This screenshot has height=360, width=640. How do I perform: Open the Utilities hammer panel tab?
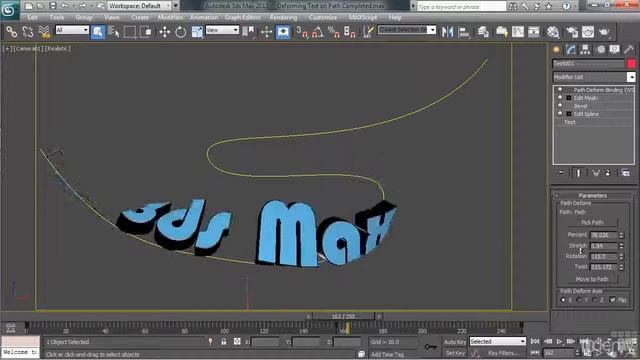point(629,50)
